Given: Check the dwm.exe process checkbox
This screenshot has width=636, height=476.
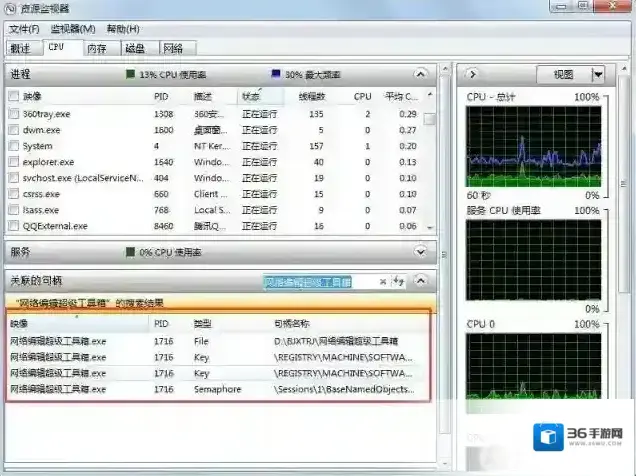Looking at the screenshot, I should pos(14,130).
